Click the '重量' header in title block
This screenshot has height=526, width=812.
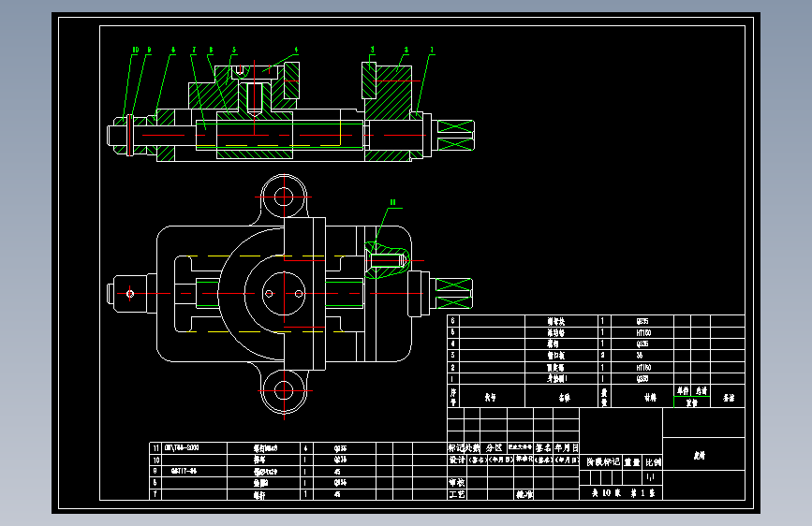[632, 461]
